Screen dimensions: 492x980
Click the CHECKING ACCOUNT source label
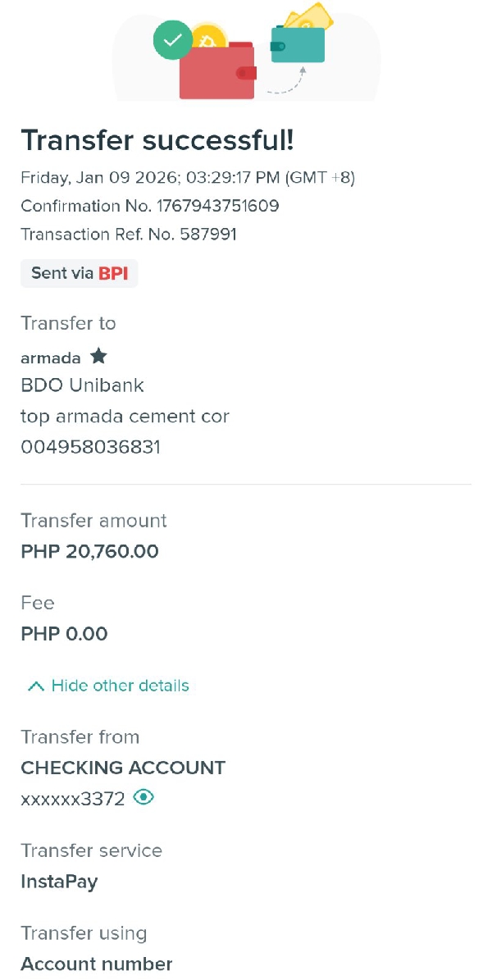(x=123, y=768)
